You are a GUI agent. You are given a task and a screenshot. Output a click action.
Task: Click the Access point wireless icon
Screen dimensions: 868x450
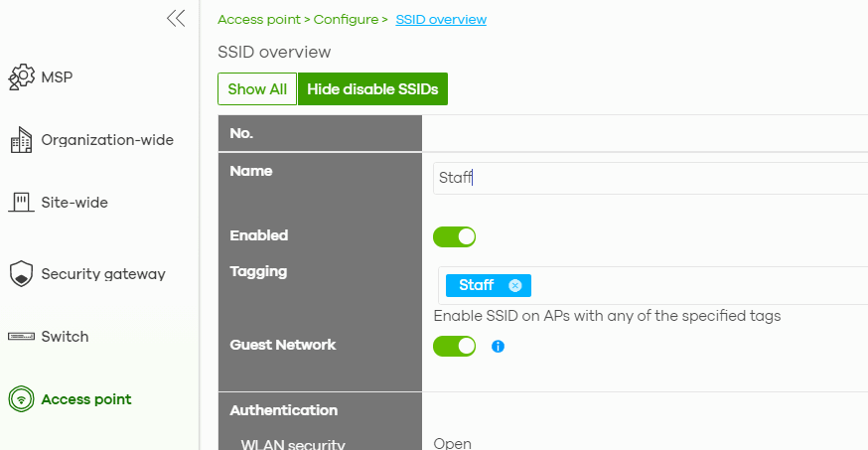[x=21, y=399]
